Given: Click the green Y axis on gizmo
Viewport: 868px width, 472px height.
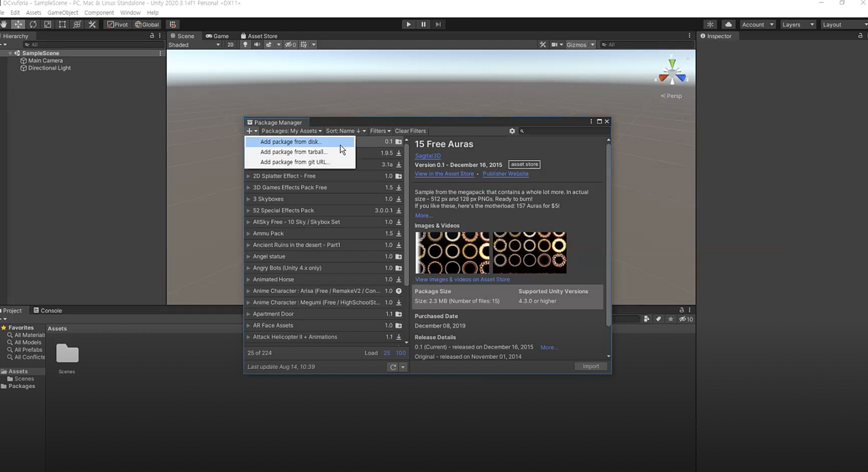Looking at the screenshot, I should tap(672, 64).
